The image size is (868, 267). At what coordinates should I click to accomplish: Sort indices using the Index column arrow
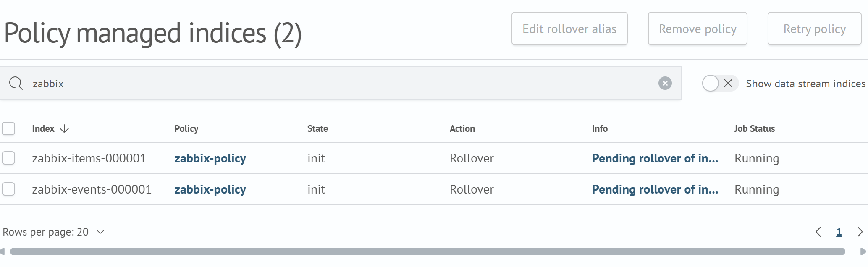(64, 129)
